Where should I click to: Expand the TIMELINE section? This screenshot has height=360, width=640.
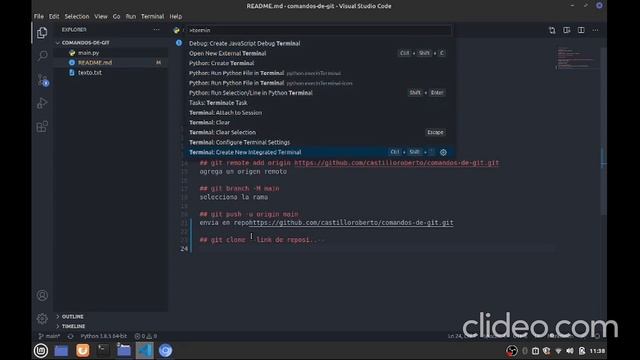[73, 327]
